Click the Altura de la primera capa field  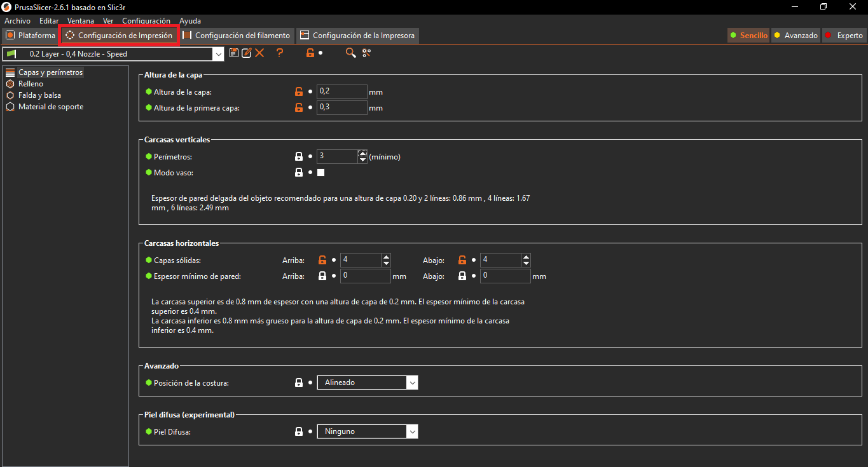(x=341, y=107)
